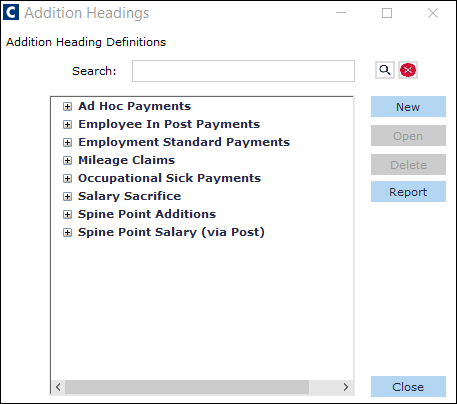Expand the Salary Sacrifice node
The image size is (457, 404).
[x=67, y=196]
